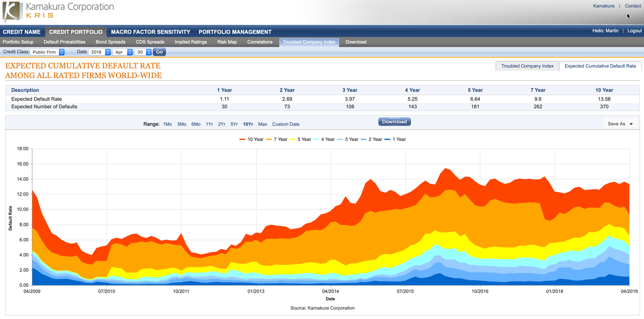Open the Risk Map tab
This screenshot has height=319, width=644.
click(x=227, y=42)
